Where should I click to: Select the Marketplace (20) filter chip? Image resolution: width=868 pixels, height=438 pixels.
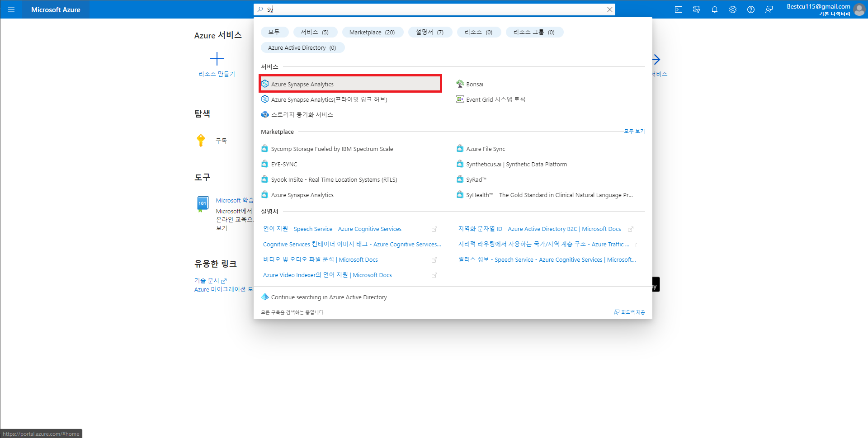pyautogui.click(x=372, y=32)
